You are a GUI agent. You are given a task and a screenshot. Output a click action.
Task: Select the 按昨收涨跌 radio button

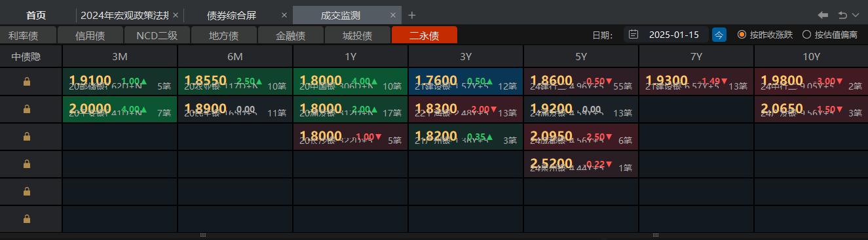pos(742,35)
